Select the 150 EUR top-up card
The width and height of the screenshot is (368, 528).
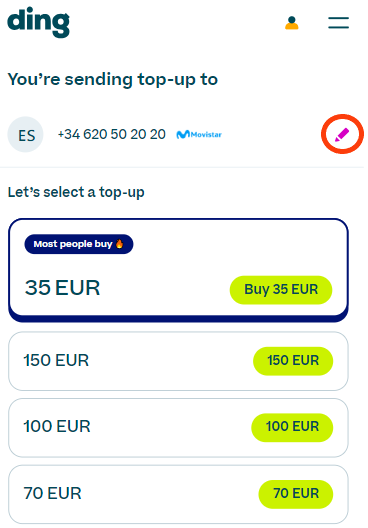pos(178,361)
